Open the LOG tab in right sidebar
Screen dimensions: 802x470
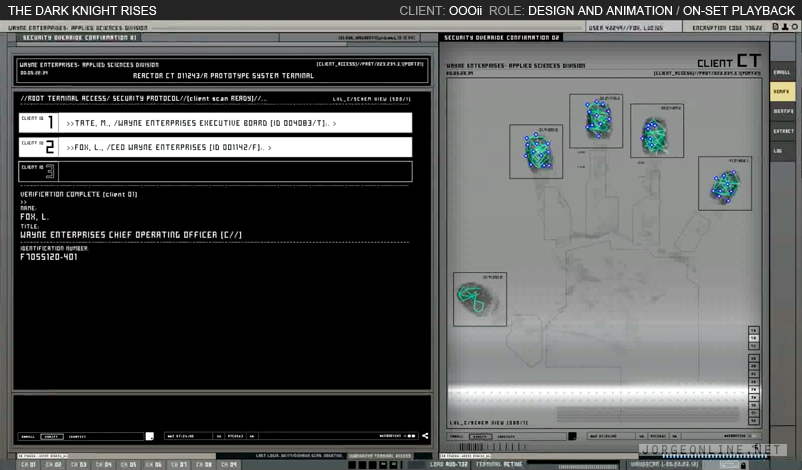click(x=782, y=151)
